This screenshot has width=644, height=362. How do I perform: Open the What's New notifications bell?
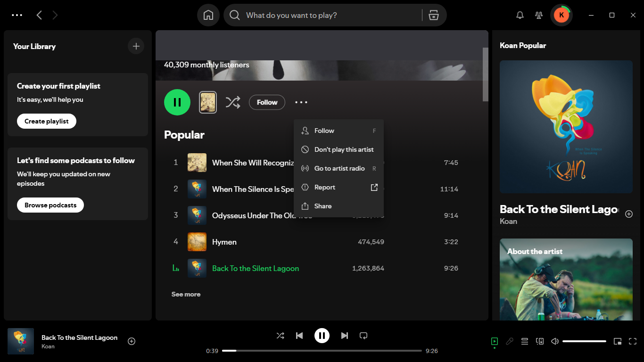coord(520,15)
